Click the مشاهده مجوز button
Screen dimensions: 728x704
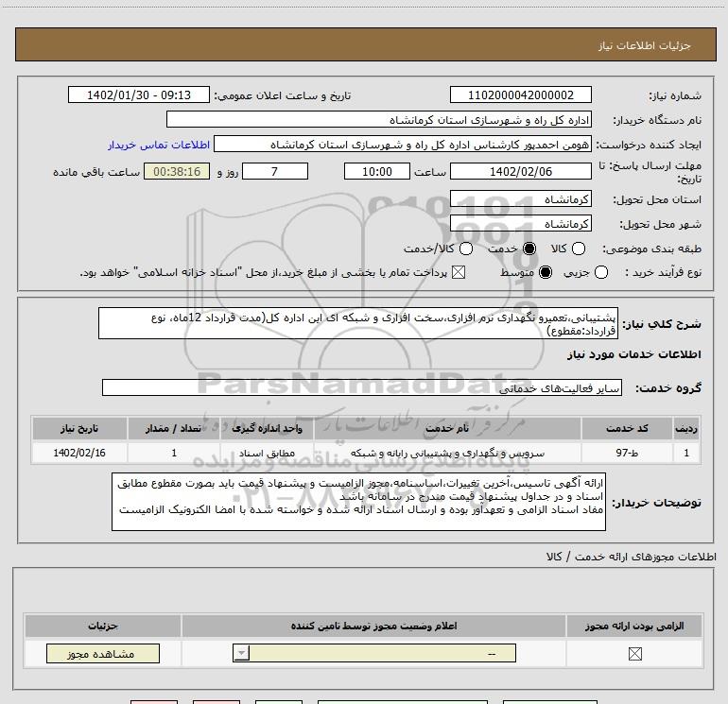coord(103,653)
